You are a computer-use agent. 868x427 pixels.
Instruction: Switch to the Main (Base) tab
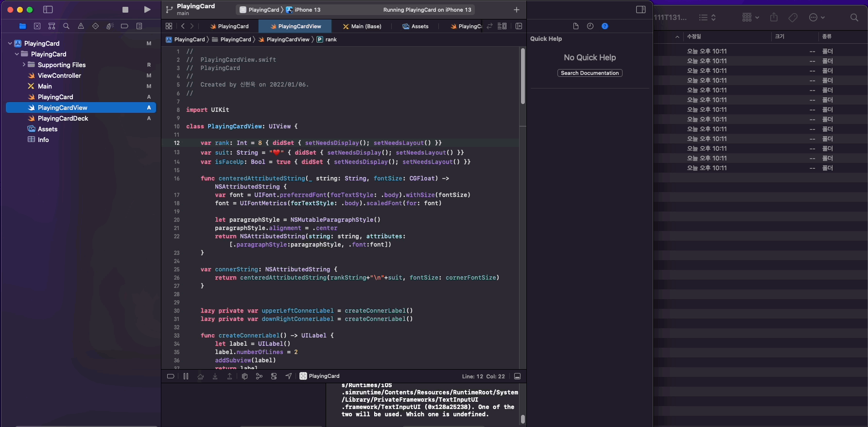[x=362, y=26]
